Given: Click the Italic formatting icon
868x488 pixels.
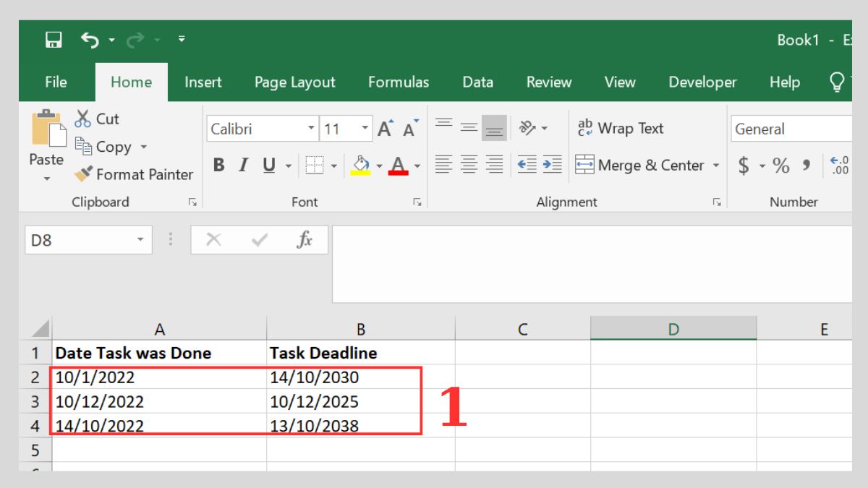Looking at the screenshot, I should [242, 165].
